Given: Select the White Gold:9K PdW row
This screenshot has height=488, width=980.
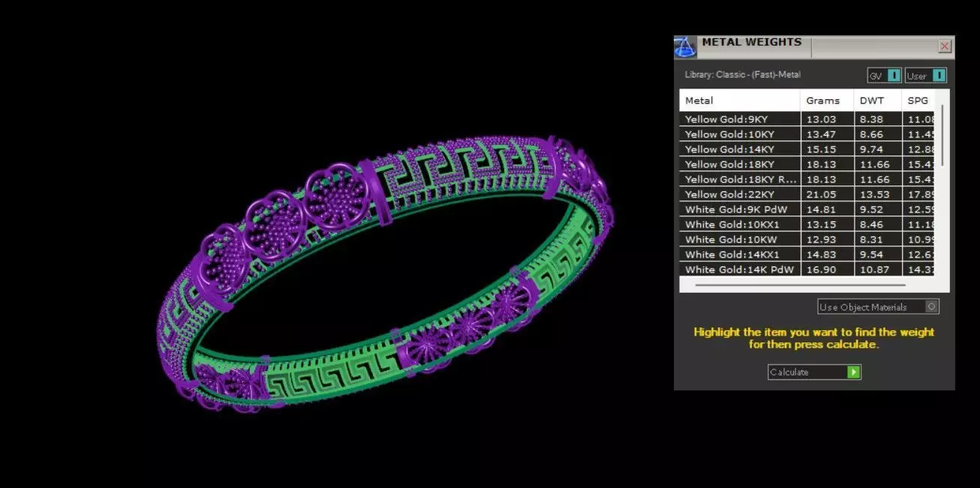Looking at the screenshot, I should 807,209.
